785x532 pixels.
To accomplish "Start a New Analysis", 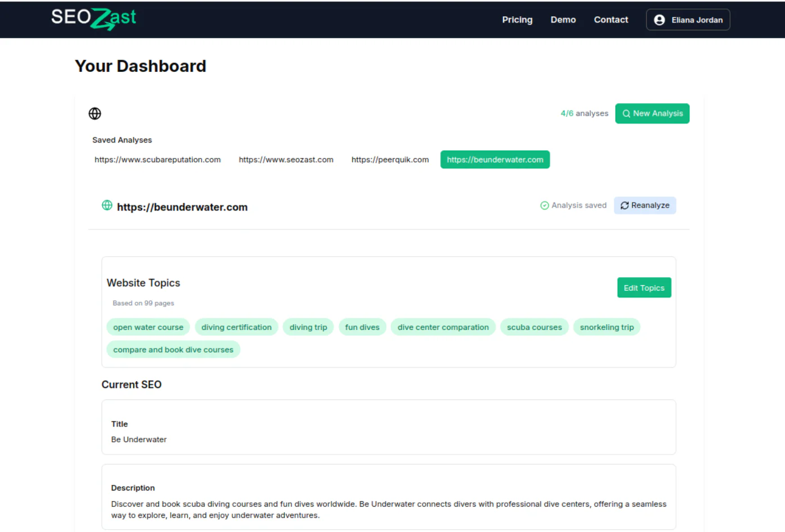I will click(652, 113).
